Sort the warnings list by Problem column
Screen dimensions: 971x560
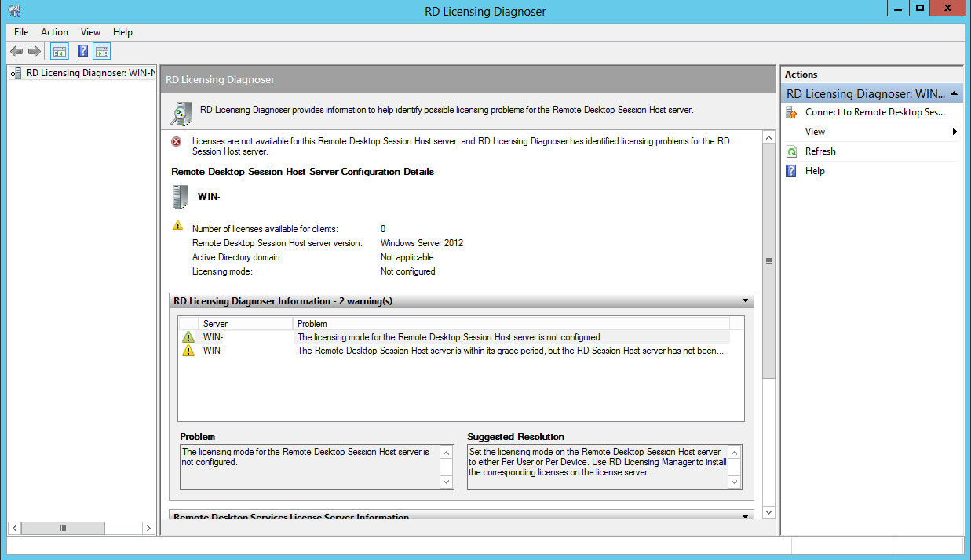(511, 323)
